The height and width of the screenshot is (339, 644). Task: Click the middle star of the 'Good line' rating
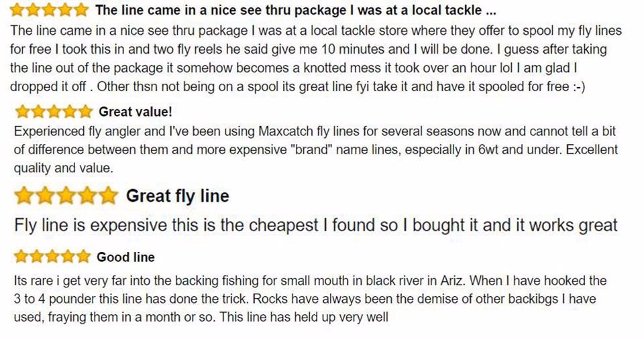click(x=52, y=257)
